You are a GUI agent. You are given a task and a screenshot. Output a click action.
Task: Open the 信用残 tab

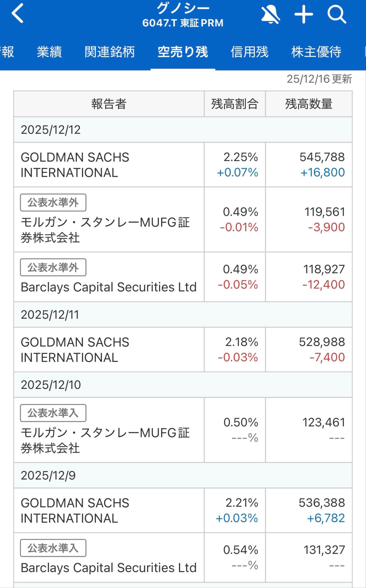[x=250, y=52]
